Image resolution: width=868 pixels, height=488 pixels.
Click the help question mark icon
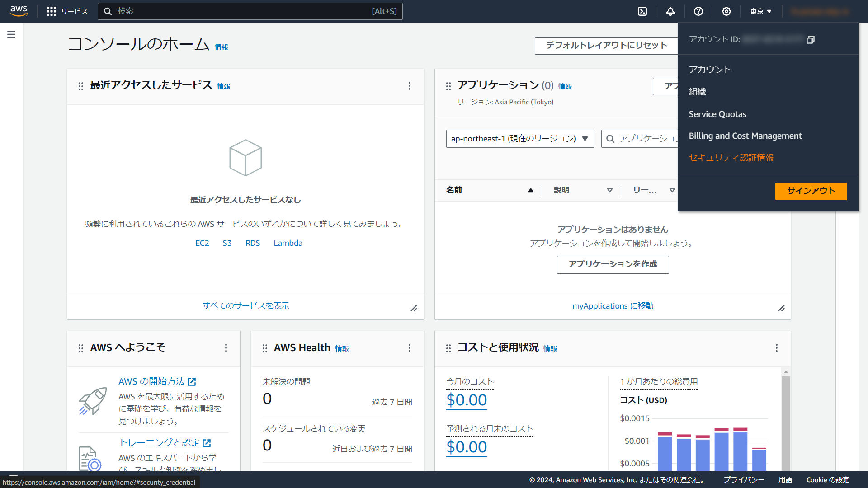click(x=698, y=11)
